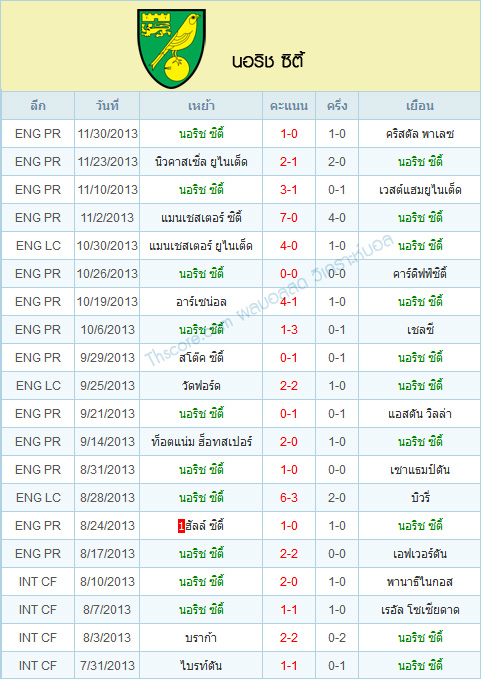The width and height of the screenshot is (481, 679).
Task: Click the 4-1 score in อาร์เซน่อล row
Action: (289, 302)
